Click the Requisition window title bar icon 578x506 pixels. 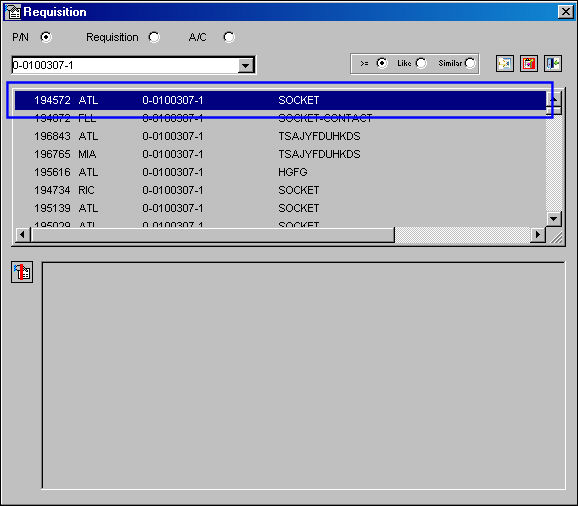(x=13, y=12)
